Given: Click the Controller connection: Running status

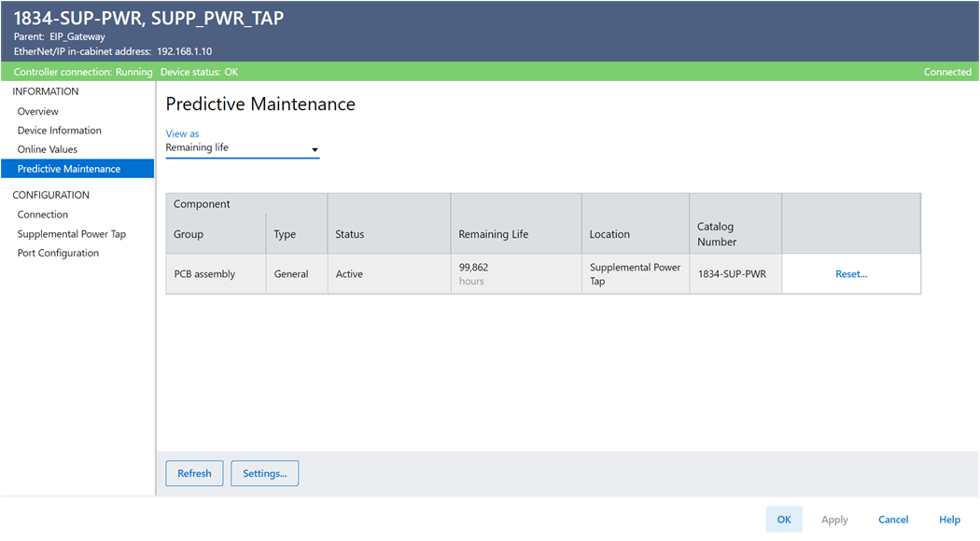Looking at the screenshot, I should pos(82,72).
